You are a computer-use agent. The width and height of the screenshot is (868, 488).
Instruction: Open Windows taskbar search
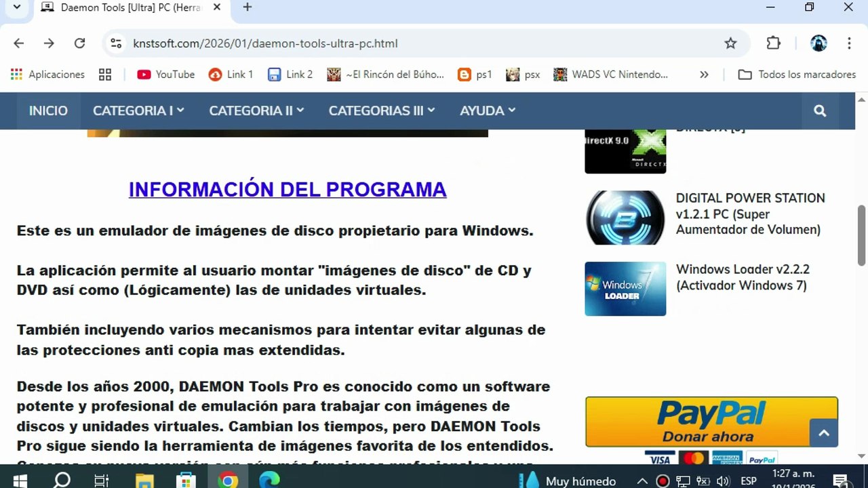(x=62, y=481)
